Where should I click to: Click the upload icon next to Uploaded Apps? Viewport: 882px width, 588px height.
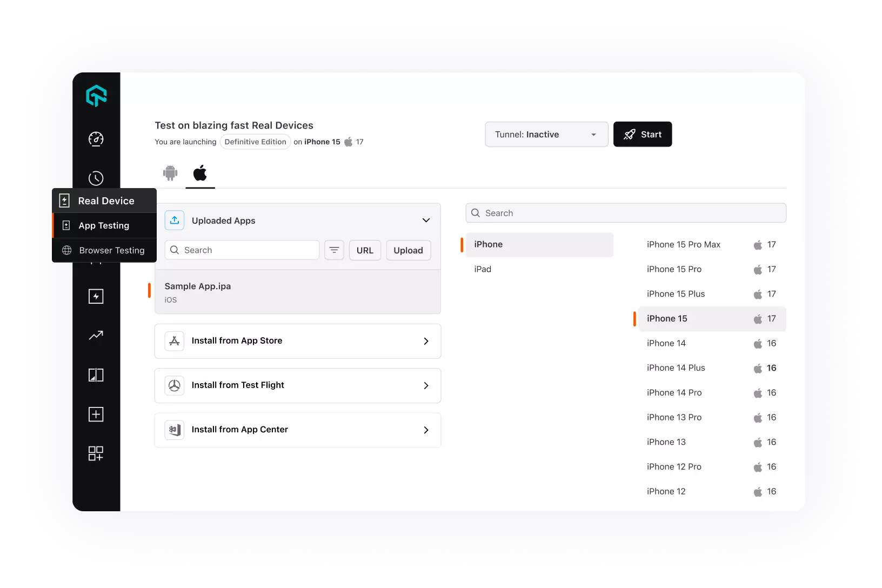click(175, 220)
